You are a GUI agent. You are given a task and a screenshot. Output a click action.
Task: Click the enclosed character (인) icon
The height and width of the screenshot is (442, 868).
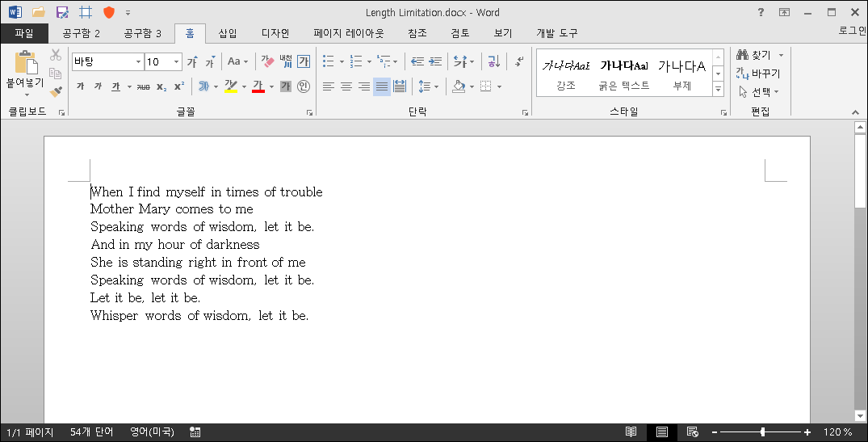304,86
